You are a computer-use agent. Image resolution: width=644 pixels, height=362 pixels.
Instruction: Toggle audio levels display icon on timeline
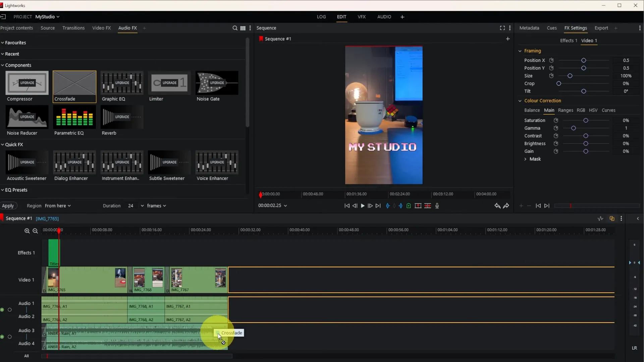(x=600, y=219)
